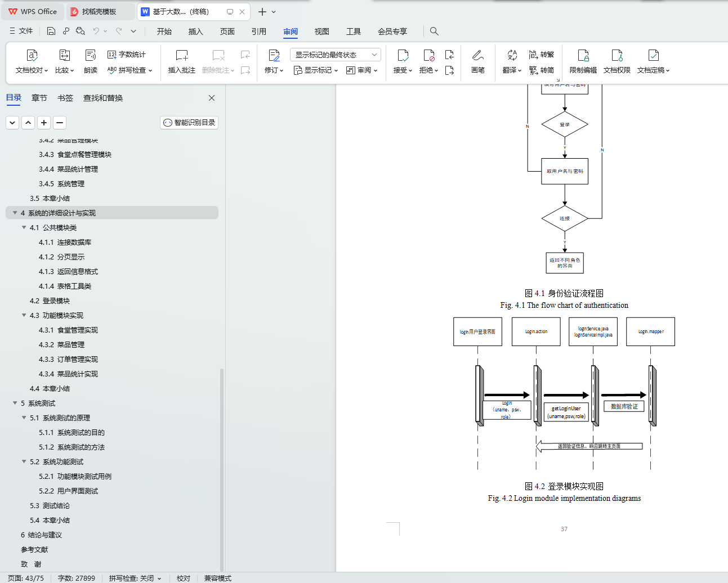This screenshot has height=583, width=728.
Task: Open the search magnifier icon
Action: pos(434,32)
